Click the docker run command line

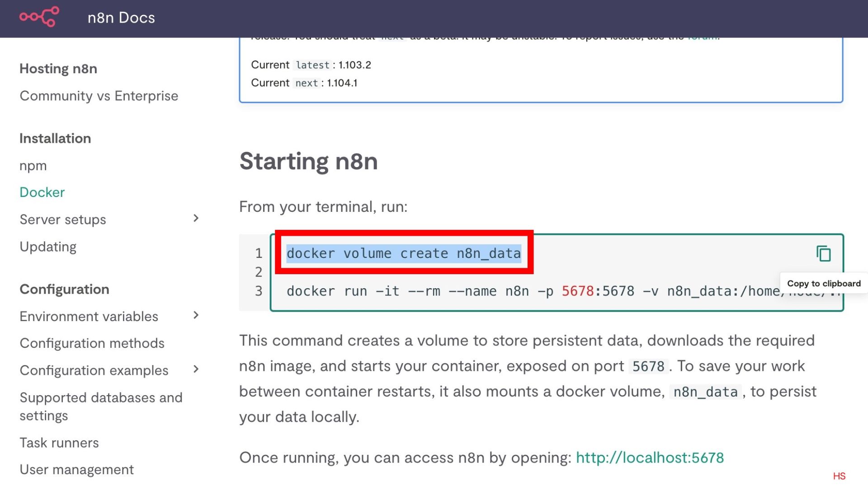pos(563,291)
